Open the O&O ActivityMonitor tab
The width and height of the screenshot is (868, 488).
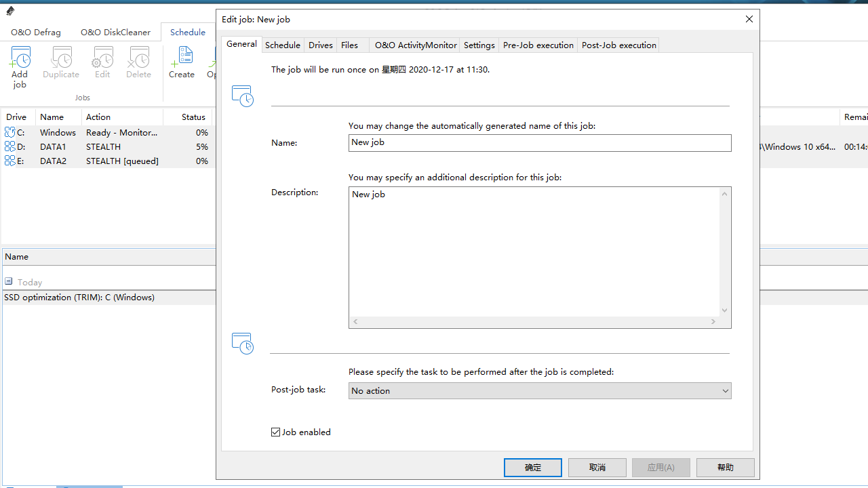click(x=416, y=45)
